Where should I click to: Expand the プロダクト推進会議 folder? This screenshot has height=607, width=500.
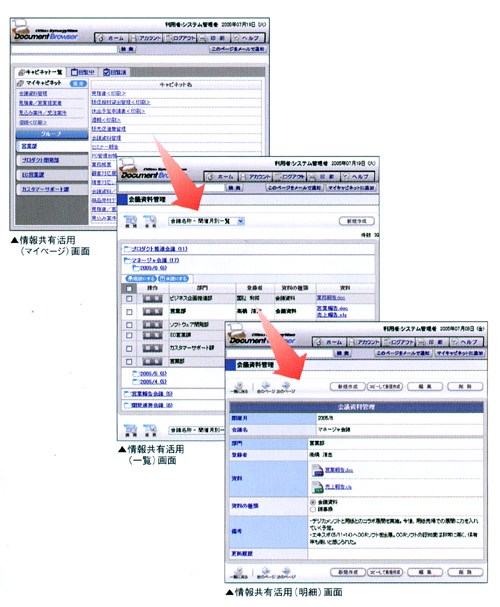156,249
